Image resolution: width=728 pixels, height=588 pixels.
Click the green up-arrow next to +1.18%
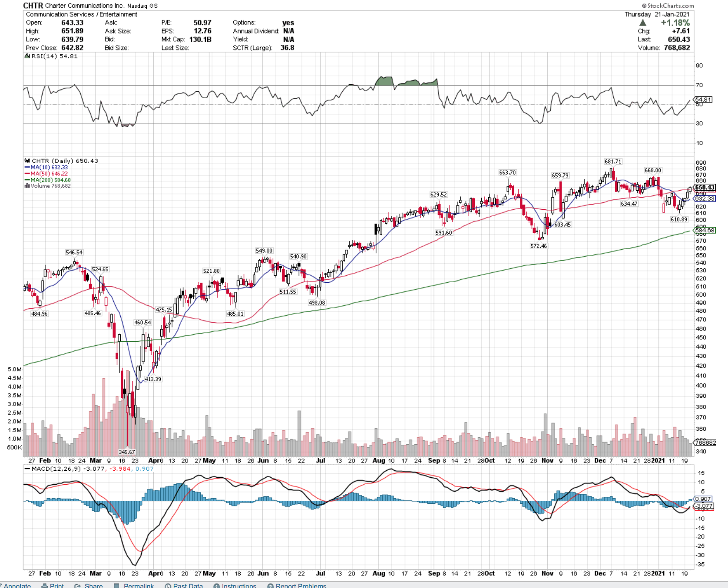point(643,23)
